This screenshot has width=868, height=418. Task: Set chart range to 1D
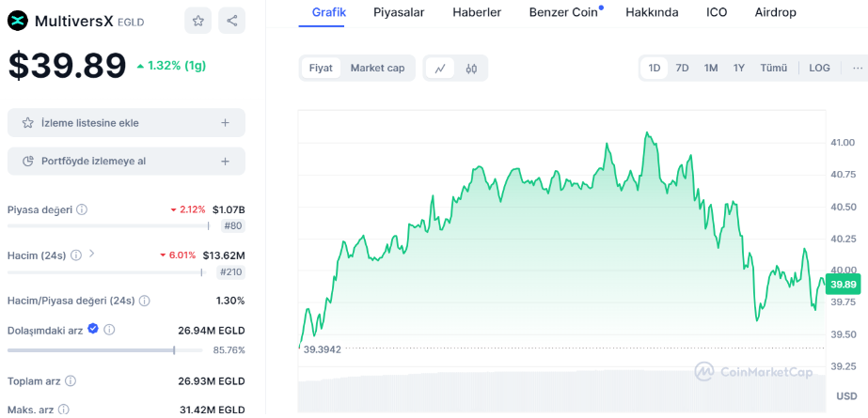tap(655, 68)
